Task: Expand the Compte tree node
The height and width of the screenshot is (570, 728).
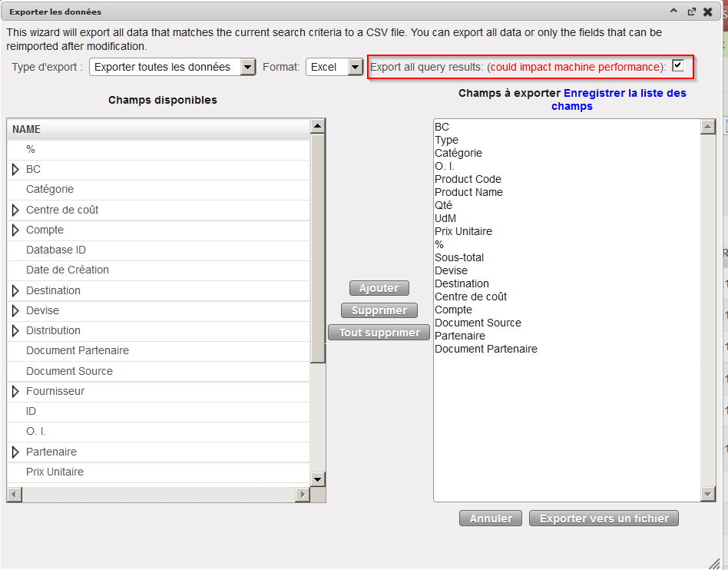Action: [x=15, y=230]
